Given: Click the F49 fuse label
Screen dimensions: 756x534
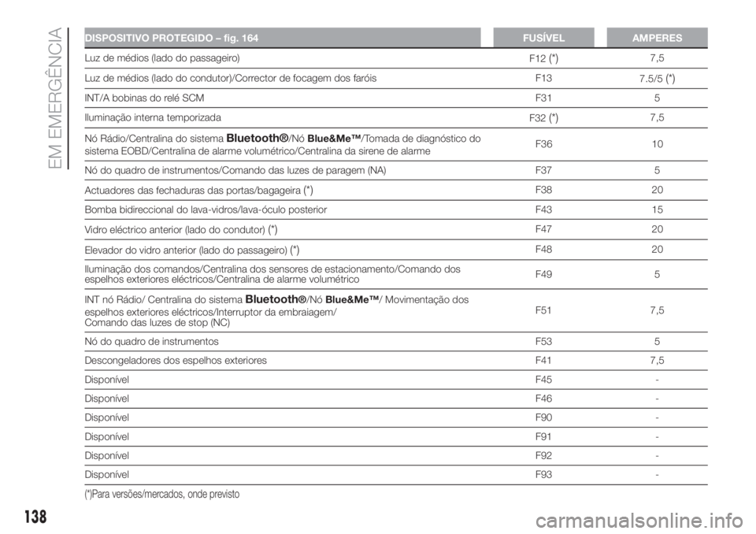Looking at the screenshot, I should pyautogui.click(x=543, y=274).
